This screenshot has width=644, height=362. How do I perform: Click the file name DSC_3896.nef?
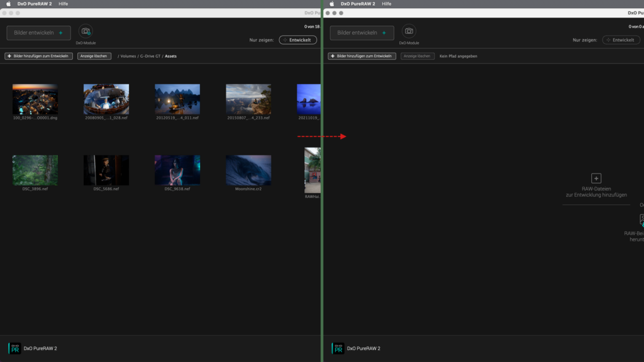point(35,189)
